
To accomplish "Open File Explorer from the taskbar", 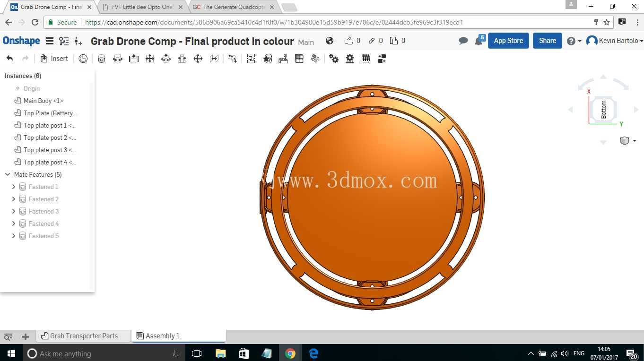I will pyautogui.click(x=220, y=353).
